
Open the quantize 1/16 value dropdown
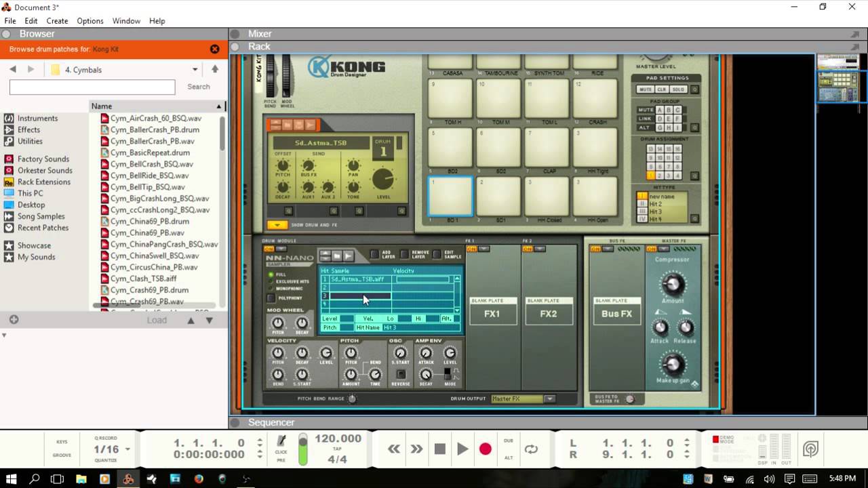tap(127, 449)
